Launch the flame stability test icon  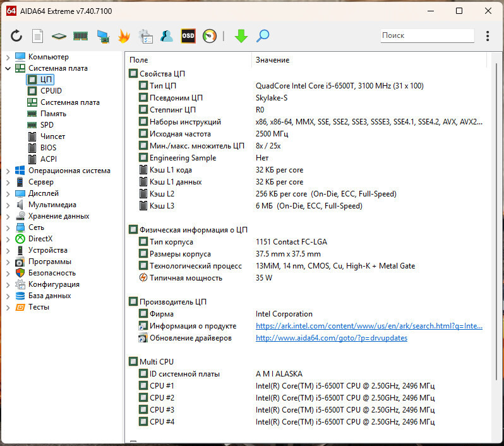pos(124,36)
